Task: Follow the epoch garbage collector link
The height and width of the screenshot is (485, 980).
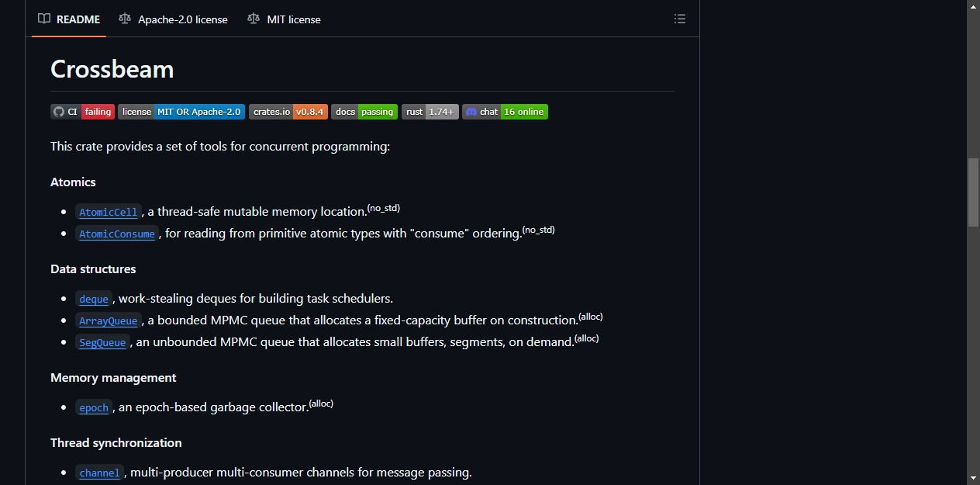Action: (x=94, y=407)
